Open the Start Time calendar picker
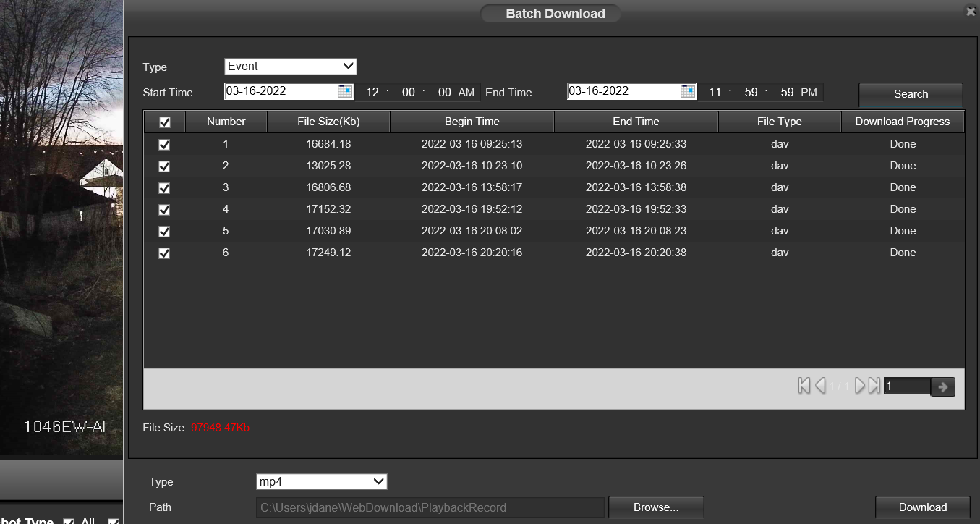This screenshot has width=980, height=524. coord(345,91)
